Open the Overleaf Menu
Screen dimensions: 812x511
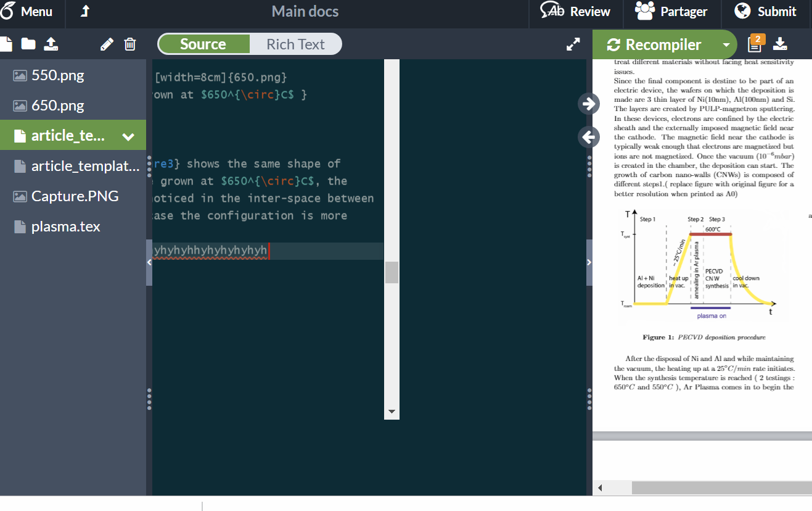tap(27, 12)
